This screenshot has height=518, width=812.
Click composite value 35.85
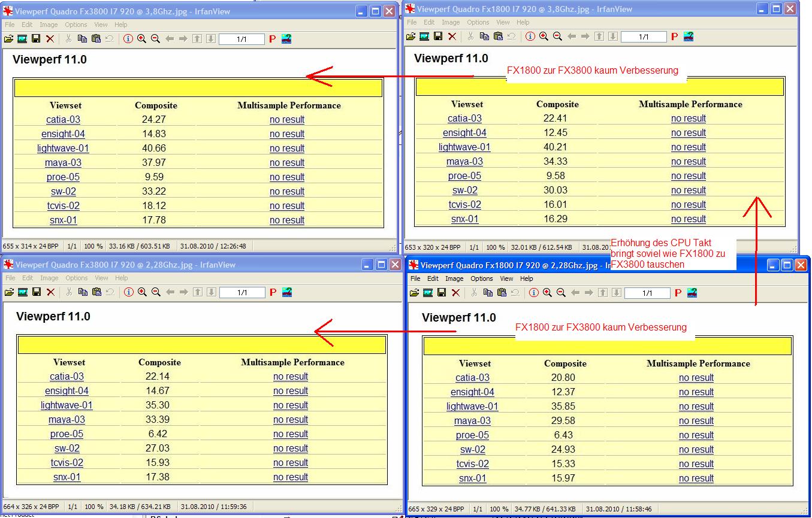[x=563, y=406]
